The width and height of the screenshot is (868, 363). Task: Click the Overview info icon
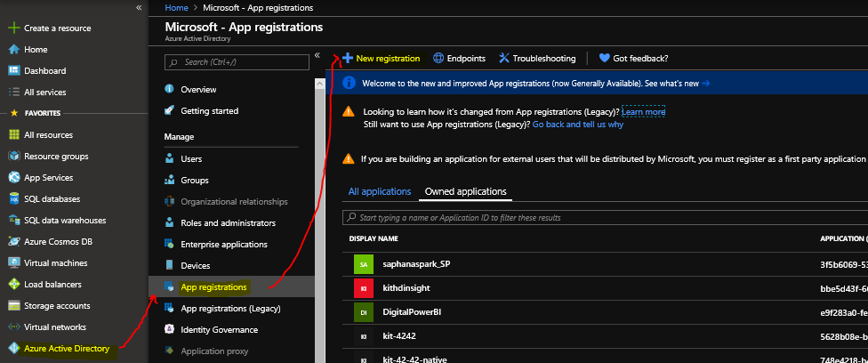pos(169,89)
